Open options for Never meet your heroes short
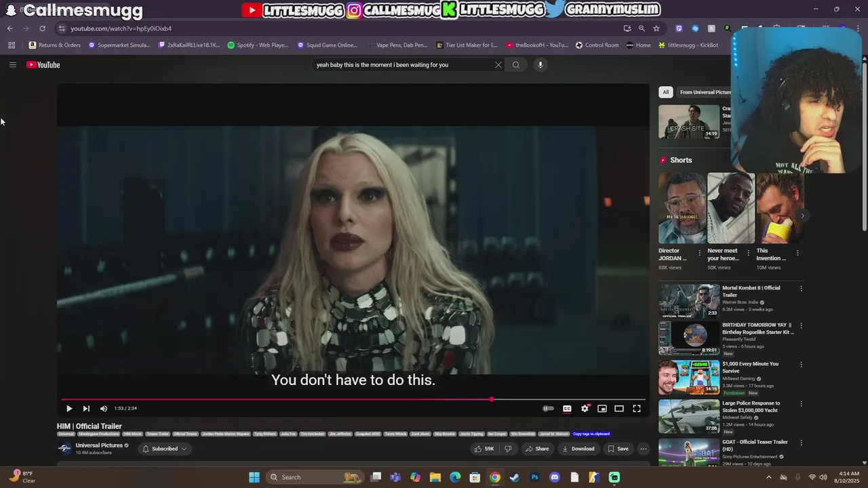The width and height of the screenshot is (868, 488). click(749, 253)
